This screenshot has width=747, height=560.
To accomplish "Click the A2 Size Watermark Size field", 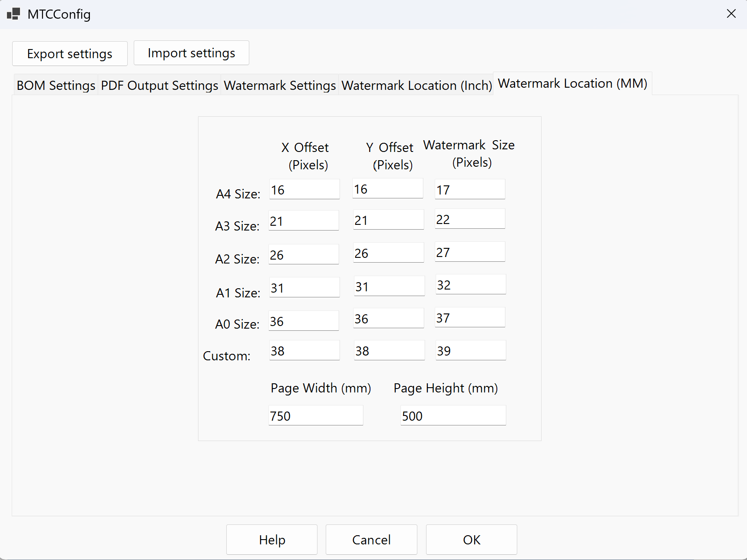I will (470, 252).
